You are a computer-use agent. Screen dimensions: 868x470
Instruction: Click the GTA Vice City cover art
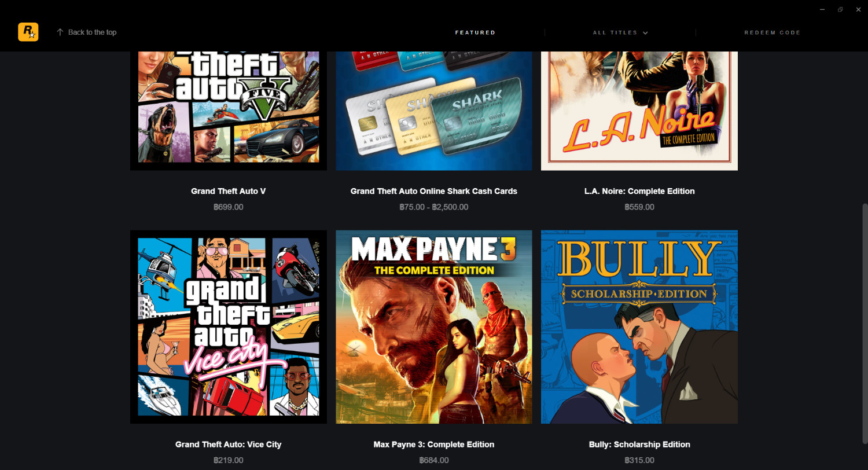click(229, 327)
